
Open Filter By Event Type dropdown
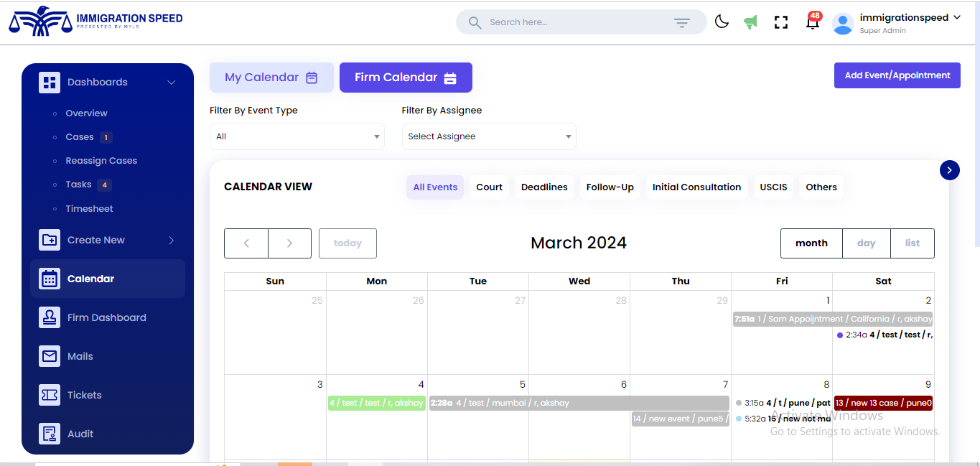tap(297, 136)
